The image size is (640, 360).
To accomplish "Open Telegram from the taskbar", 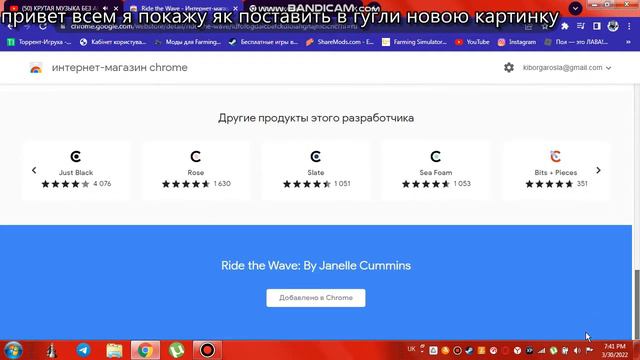I will tap(83, 350).
